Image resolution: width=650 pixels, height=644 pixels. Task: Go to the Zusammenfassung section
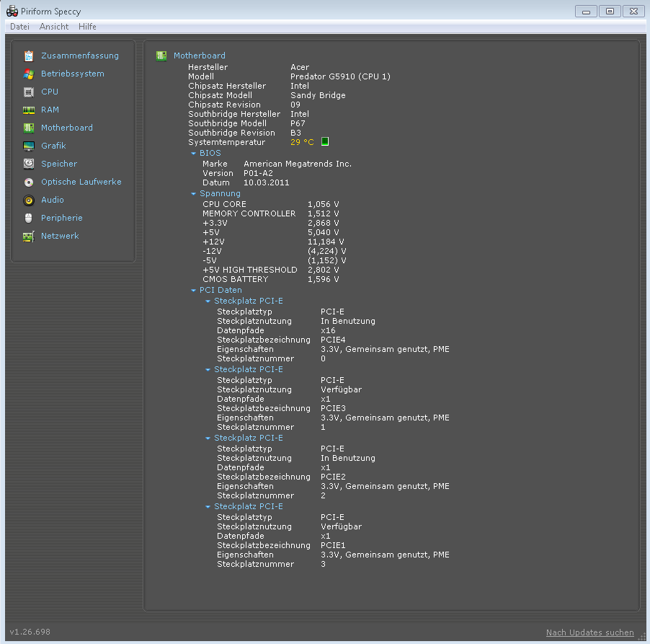point(80,56)
